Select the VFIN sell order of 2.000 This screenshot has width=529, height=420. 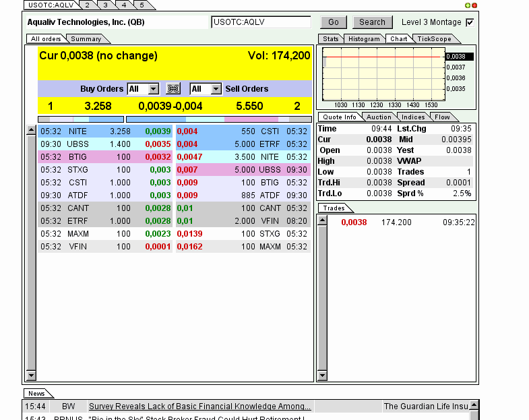(243, 221)
